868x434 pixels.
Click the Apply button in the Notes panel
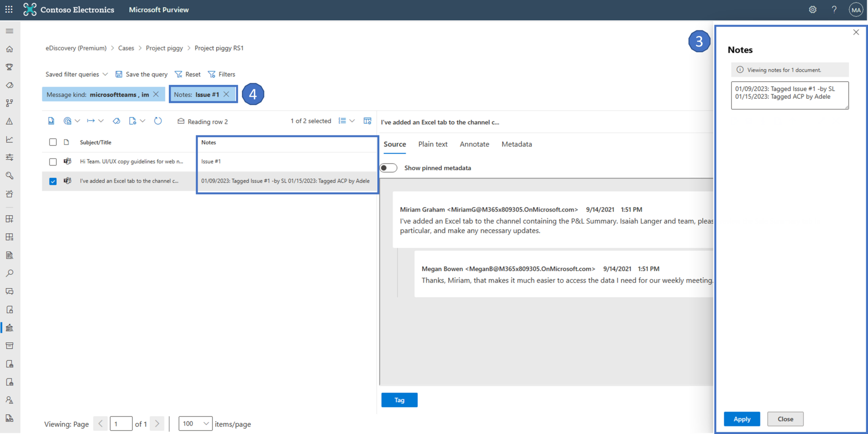tap(742, 419)
